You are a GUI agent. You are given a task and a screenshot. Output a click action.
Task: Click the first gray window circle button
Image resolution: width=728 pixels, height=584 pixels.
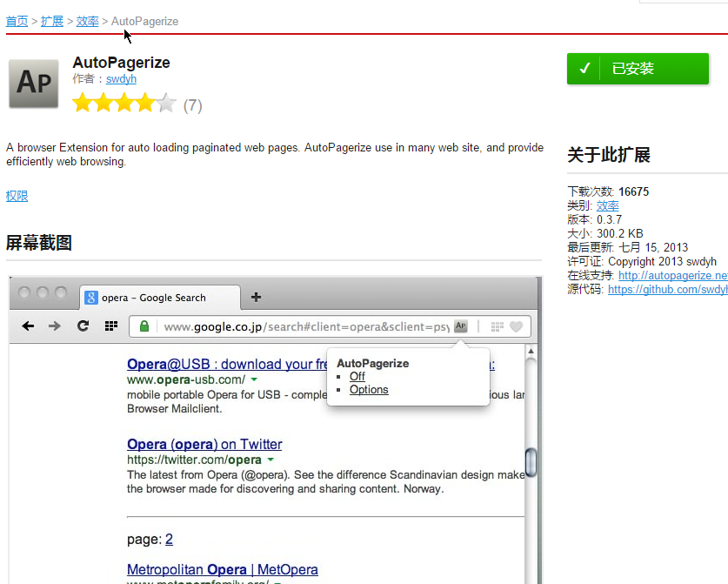pos(24,292)
